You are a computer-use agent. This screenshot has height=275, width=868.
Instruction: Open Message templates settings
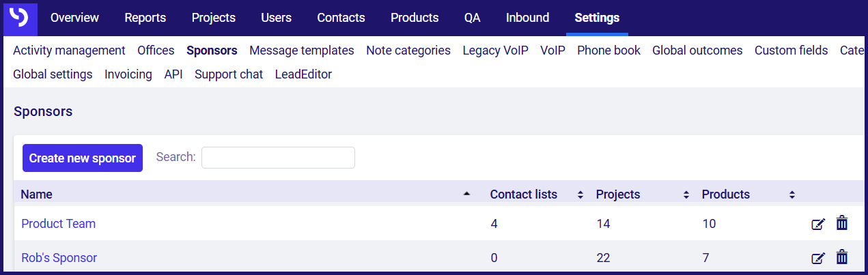302,50
